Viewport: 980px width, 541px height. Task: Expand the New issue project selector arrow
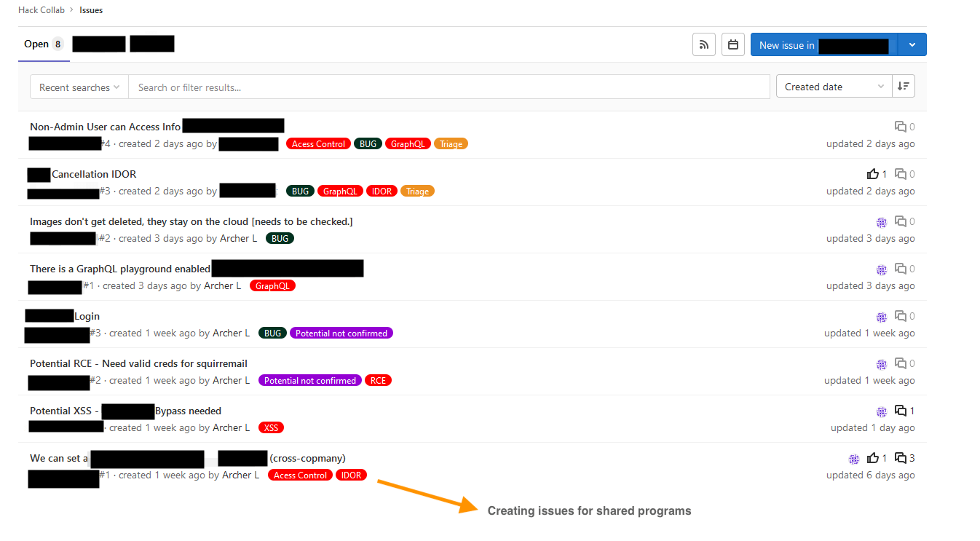coord(912,44)
